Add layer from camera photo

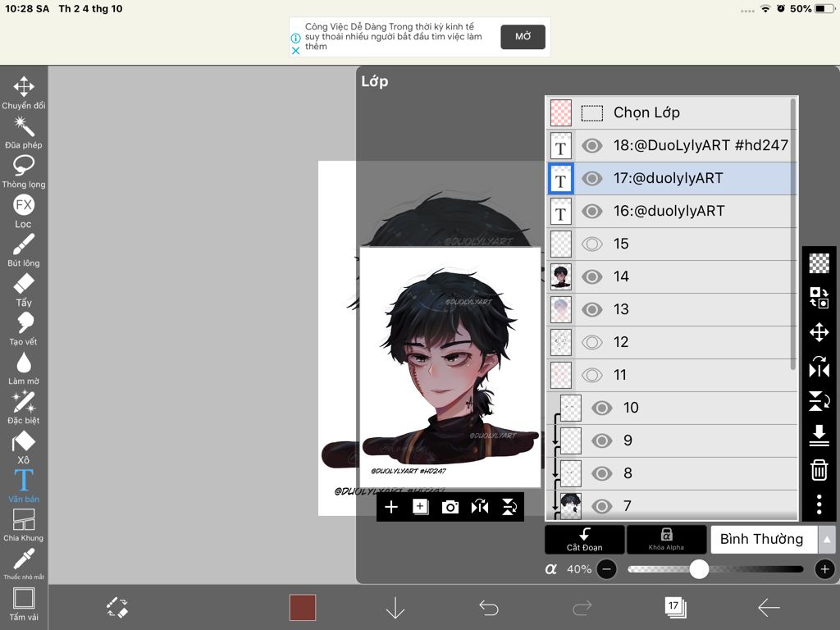click(450, 507)
